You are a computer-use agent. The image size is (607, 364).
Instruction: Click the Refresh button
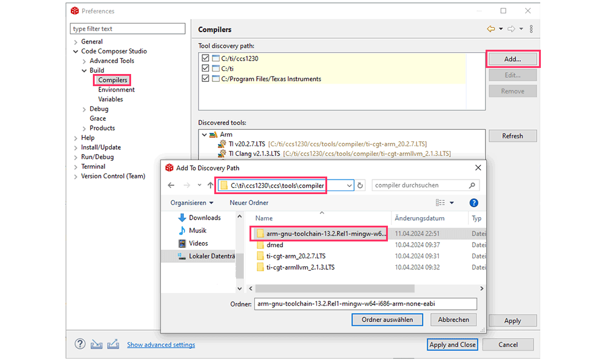tap(512, 136)
